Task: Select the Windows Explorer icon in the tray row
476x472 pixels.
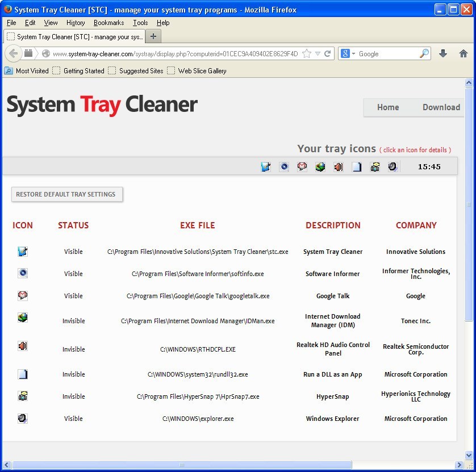Action: pyautogui.click(x=393, y=166)
